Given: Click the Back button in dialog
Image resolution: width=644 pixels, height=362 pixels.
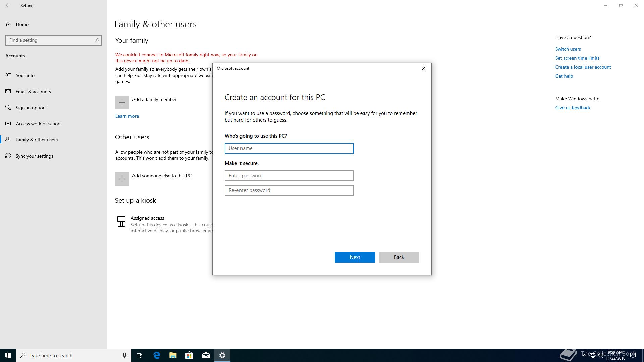Looking at the screenshot, I should pos(399,257).
